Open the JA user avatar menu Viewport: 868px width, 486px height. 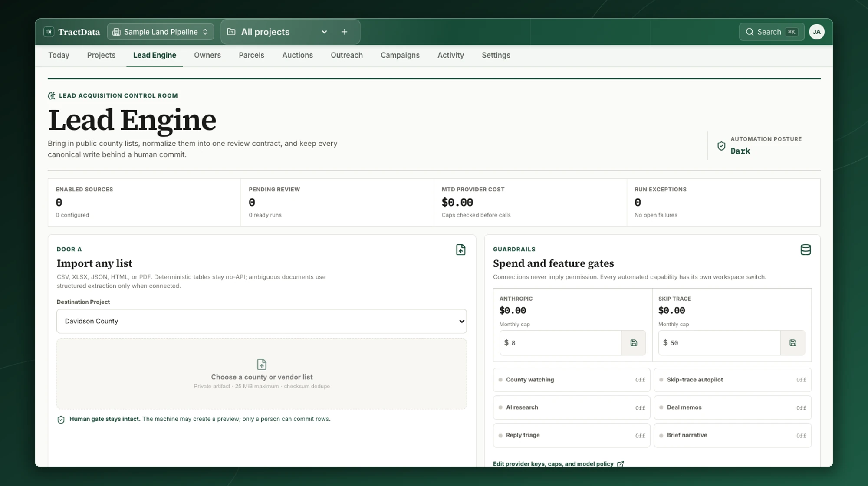coord(816,32)
